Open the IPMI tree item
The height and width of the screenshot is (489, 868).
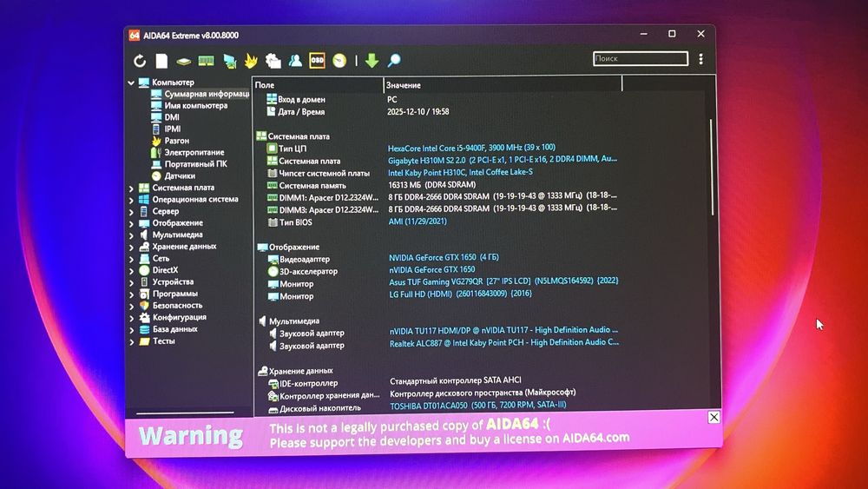coord(172,129)
